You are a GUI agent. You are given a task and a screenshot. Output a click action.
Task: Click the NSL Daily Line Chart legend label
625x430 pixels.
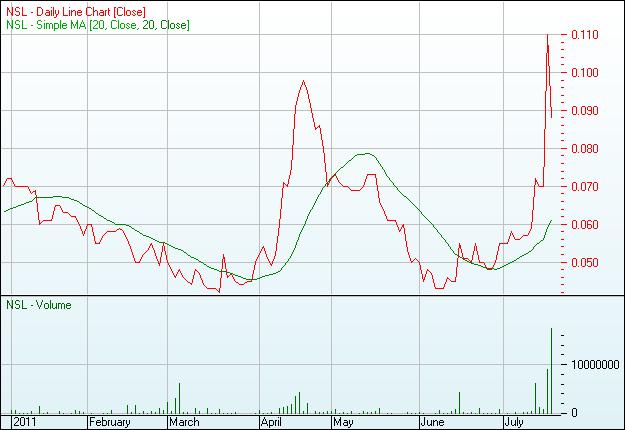[76, 10]
